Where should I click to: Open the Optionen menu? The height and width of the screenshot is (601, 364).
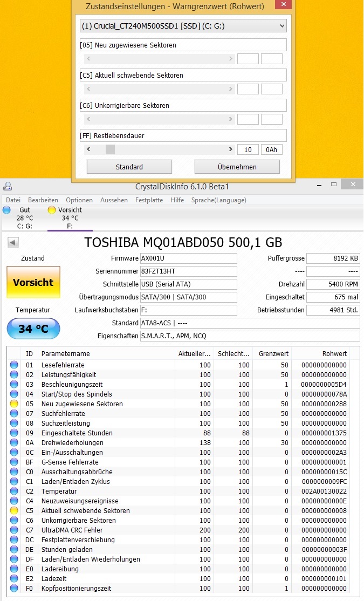tap(79, 200)
